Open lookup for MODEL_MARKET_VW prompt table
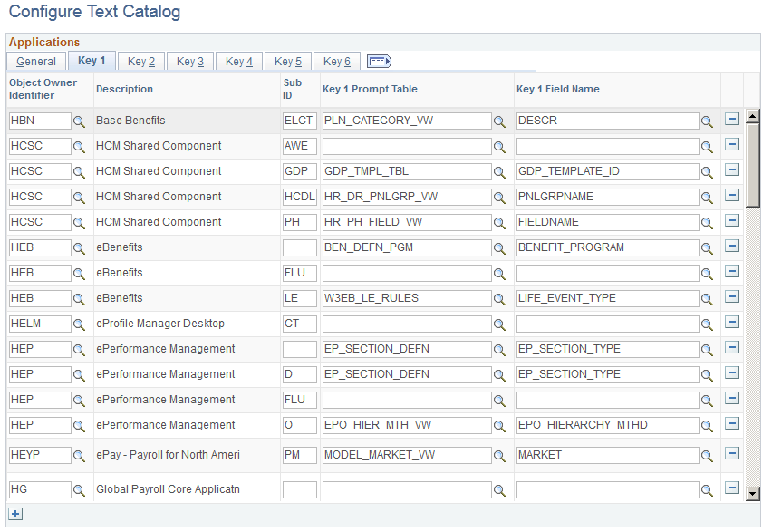772x532 pixels. pos(499,455)
